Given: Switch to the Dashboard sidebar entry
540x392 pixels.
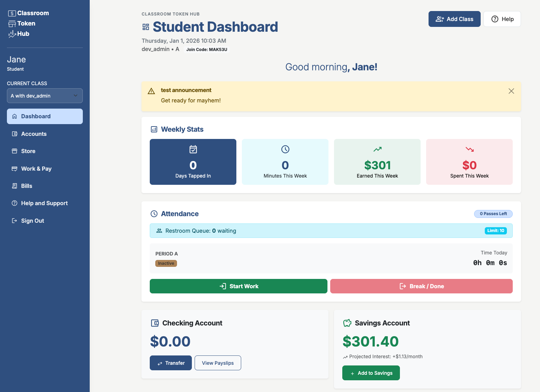Looking at the screenshot, I should point(36,116).
